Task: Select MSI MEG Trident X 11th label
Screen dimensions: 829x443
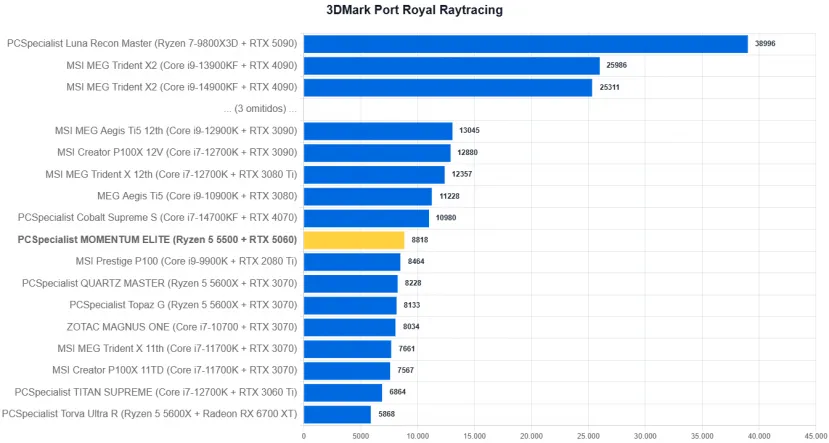Action: (x=177, y=348)
